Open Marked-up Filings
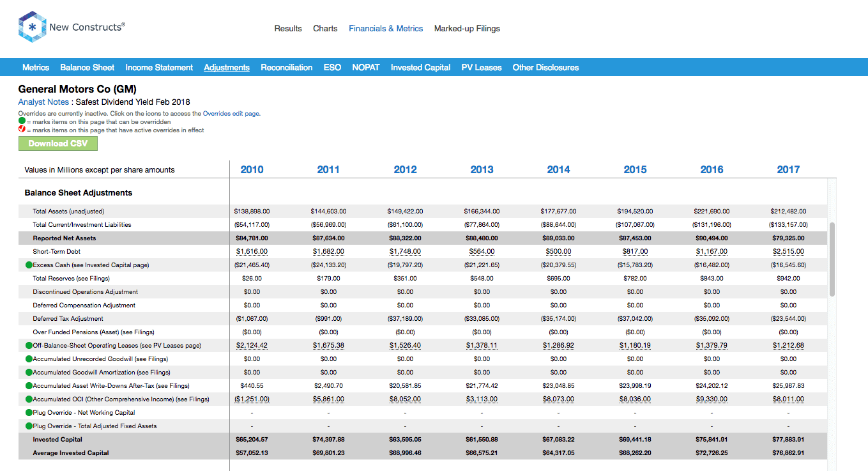Screen dimensions: 868x471 (x=467, y=29)
